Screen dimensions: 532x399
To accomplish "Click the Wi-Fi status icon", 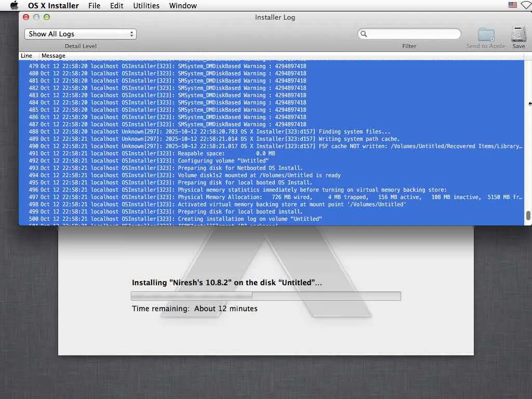I will click(x=527, y=5).
